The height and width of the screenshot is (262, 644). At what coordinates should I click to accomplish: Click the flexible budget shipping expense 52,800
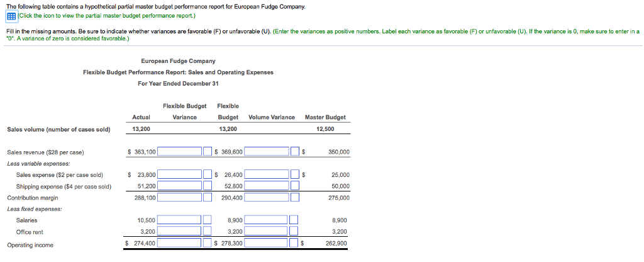[234, 186]
